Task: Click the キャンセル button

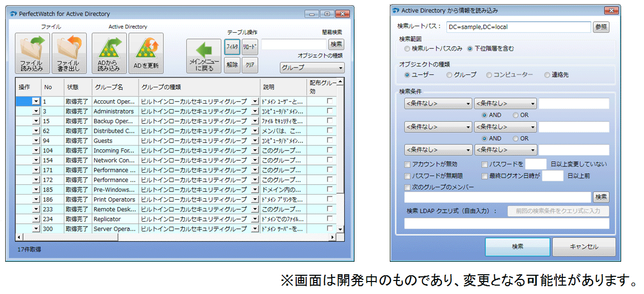Action: click(584, 247)
